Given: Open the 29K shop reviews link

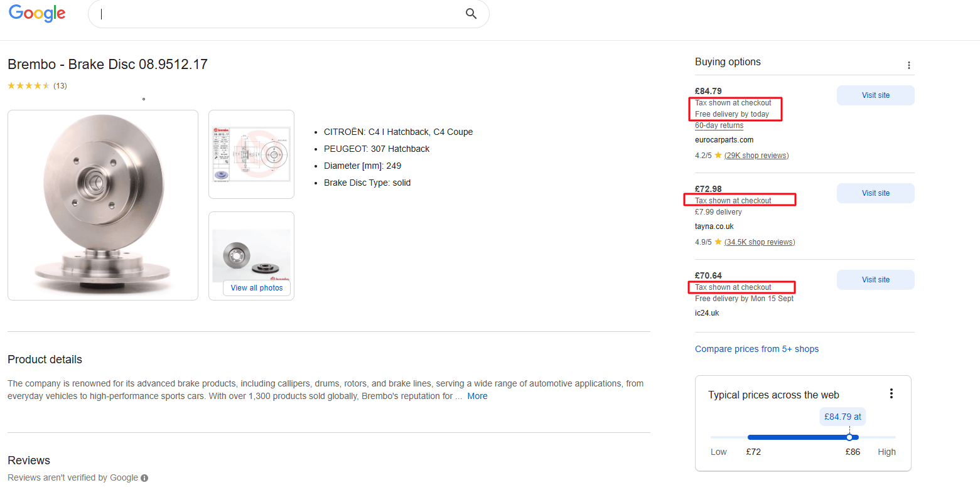Looking at the screenshot, I should point(757,156).
